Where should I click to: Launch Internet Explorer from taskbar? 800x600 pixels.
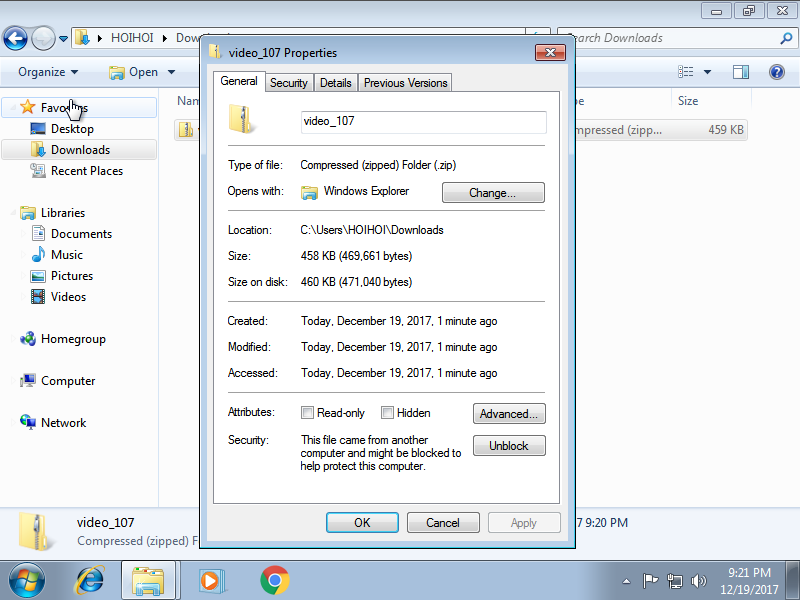point(90,581)
